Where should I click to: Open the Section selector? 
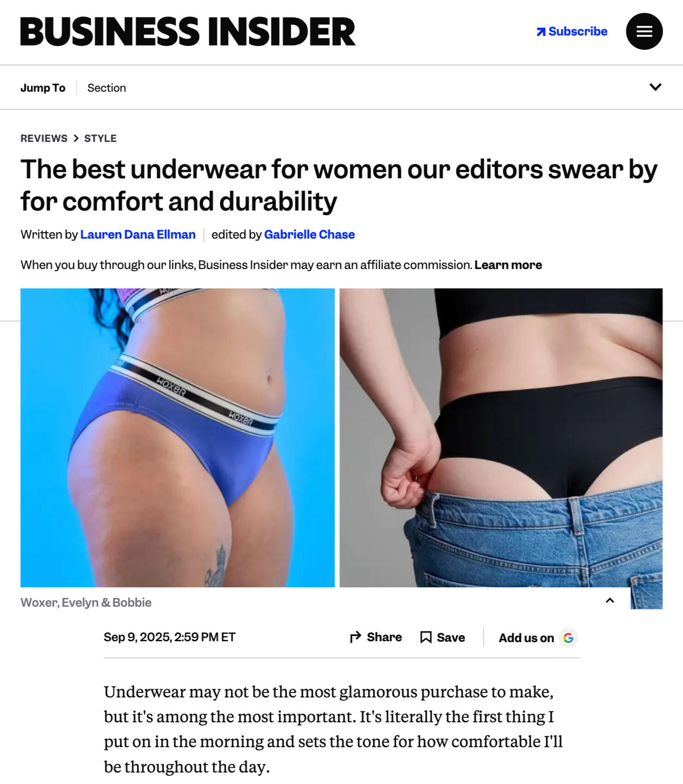tap(106, 88)
